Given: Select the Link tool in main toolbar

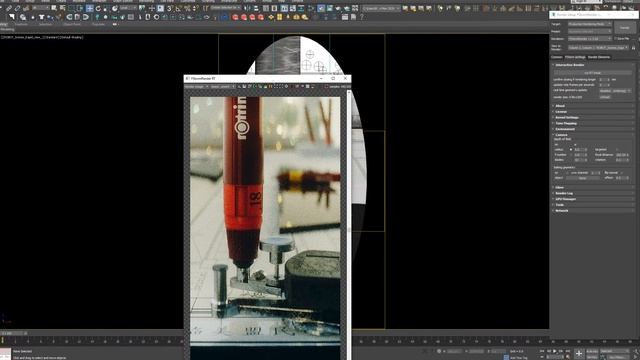Looking at the screenshot, I should pyautogui.click(x=9, y=8).
